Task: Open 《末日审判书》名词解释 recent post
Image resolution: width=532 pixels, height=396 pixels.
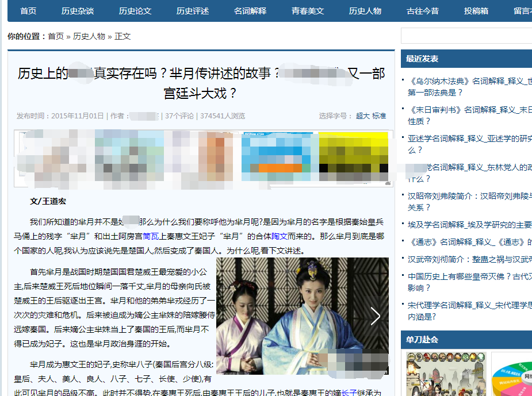Action: (469, 116)
